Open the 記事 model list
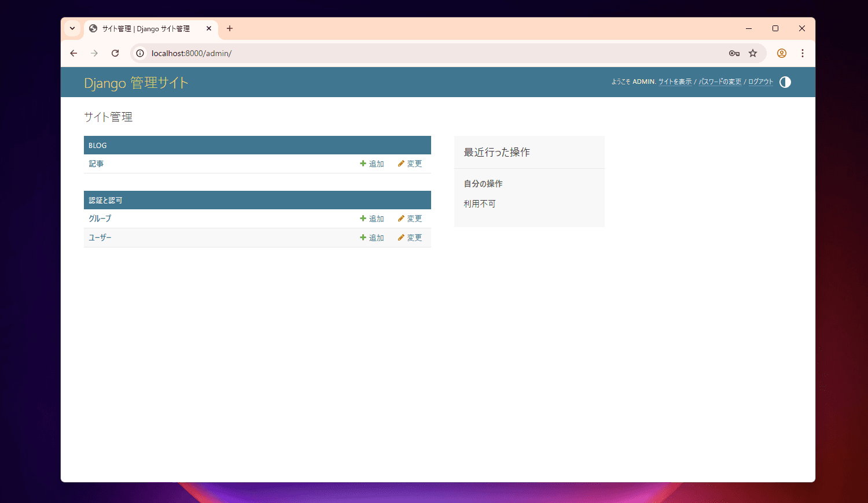 (96, 164)
